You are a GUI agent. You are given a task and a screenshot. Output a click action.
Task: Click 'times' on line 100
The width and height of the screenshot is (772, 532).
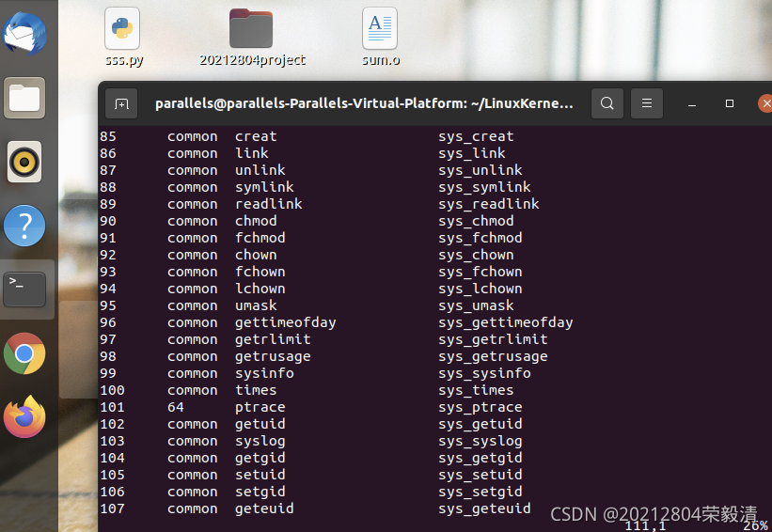(256, 390)
